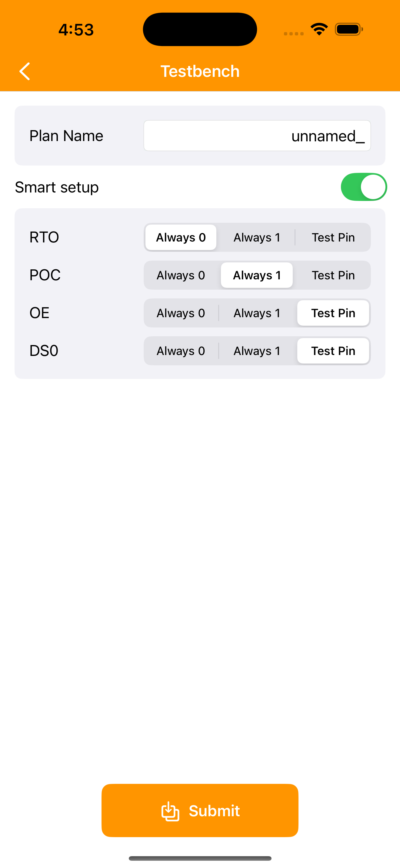Set DS0 to Always 0
This screenshot has height=868, width=400.
(181, 351)
